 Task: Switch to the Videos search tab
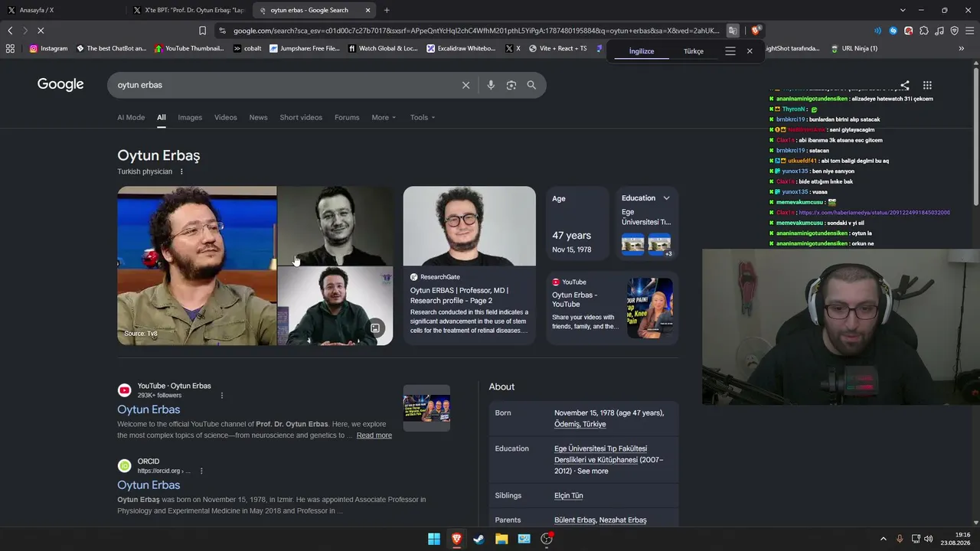coord(226,118)
